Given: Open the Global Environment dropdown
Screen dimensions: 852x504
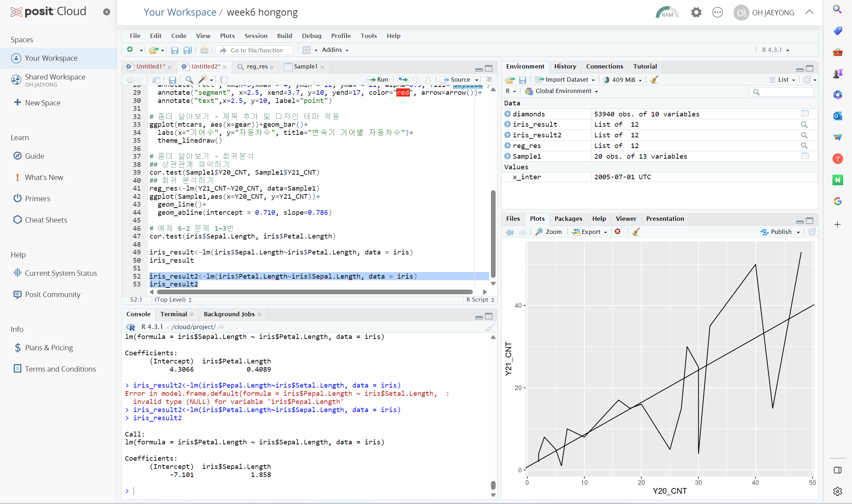Looking at the screenshot, I should click(563, 91).
